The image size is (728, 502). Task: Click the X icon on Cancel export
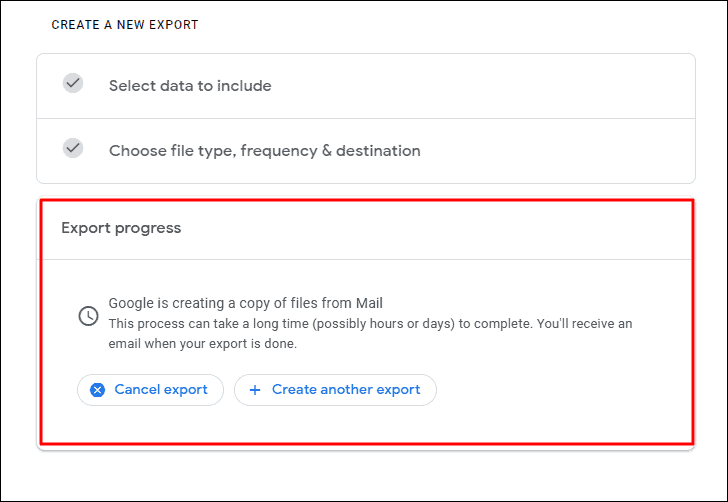97,390
